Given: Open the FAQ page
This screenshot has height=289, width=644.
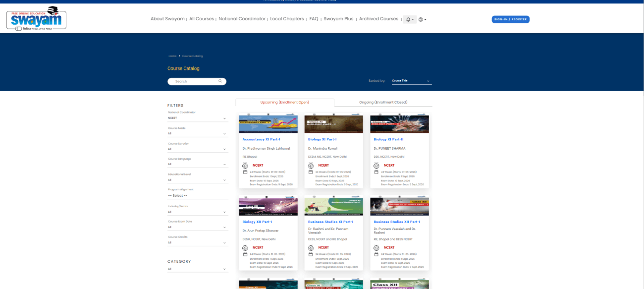Looking at the screenshot, I should (x=314, y=19).
